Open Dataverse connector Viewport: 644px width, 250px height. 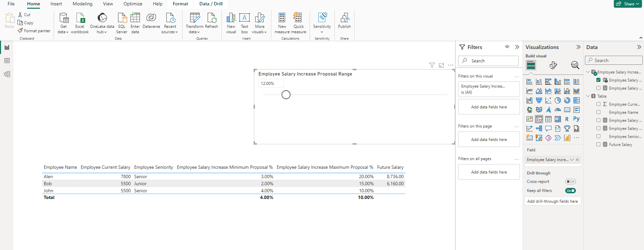(x=151, y=21)
